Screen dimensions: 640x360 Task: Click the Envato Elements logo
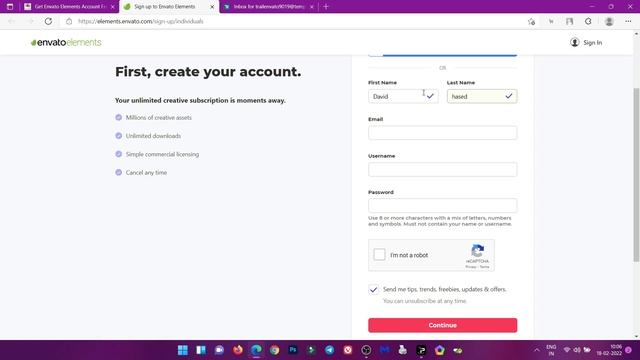click(x=66, y=42)
